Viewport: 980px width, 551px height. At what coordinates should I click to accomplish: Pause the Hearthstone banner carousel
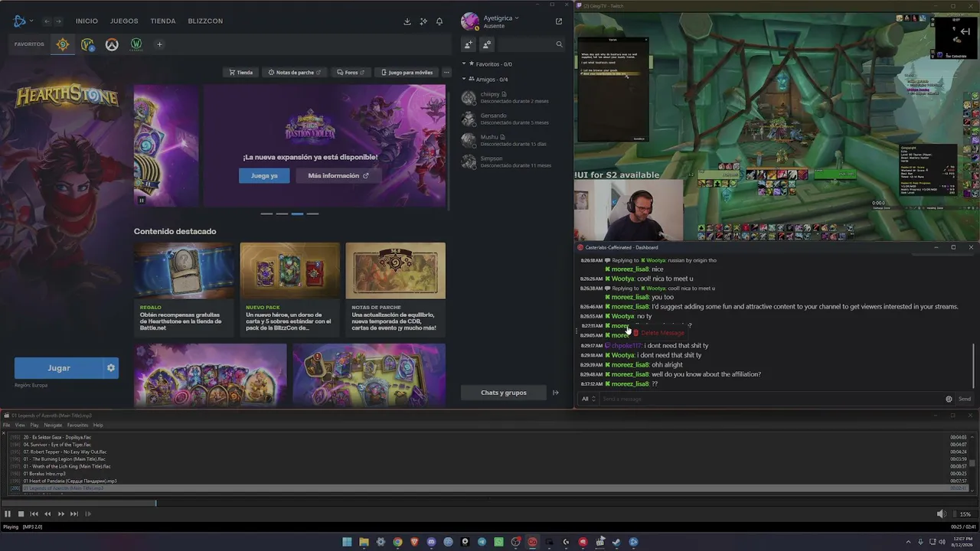click(x=142, y=201)
